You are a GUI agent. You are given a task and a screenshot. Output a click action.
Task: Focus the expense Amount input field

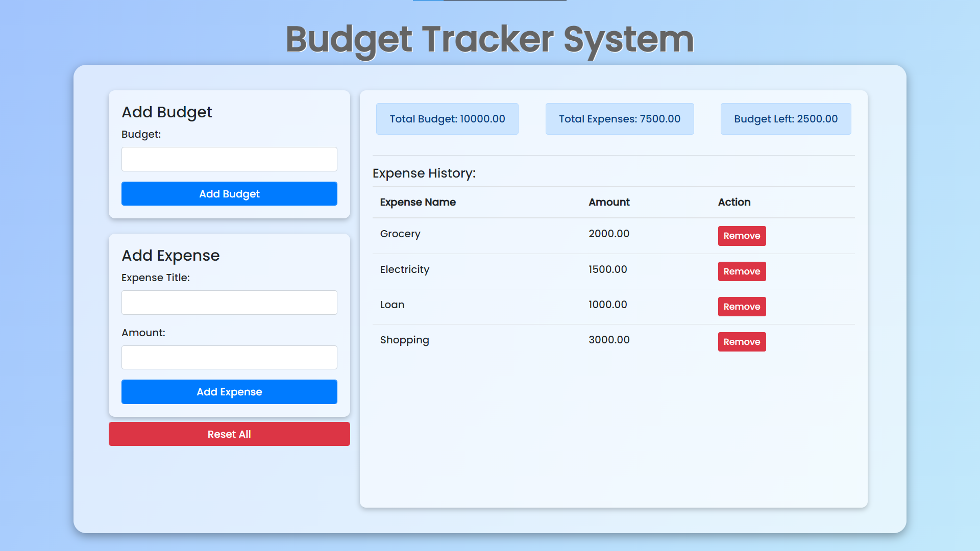coord(229,358)
